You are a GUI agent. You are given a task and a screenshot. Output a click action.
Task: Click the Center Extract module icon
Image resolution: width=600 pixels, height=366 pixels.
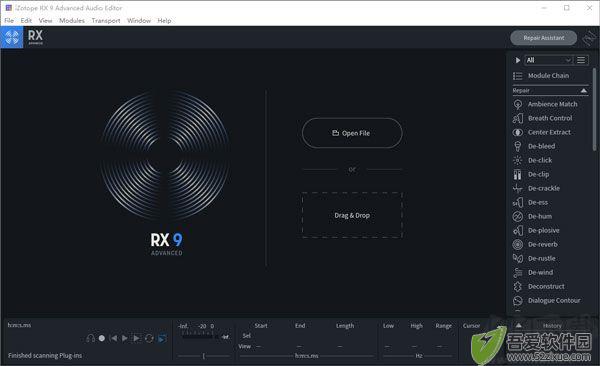click(517, 132)
